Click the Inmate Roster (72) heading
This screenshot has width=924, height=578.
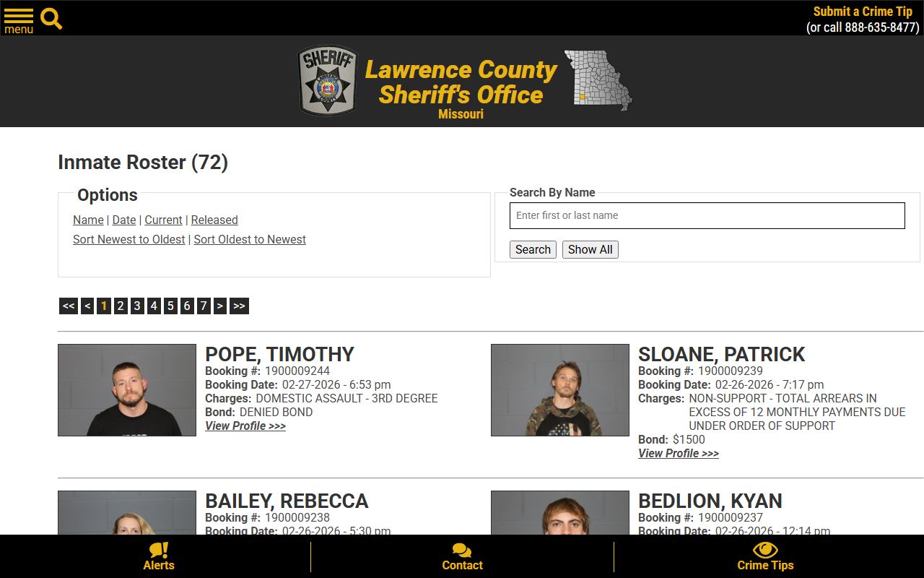click(143, 162)
